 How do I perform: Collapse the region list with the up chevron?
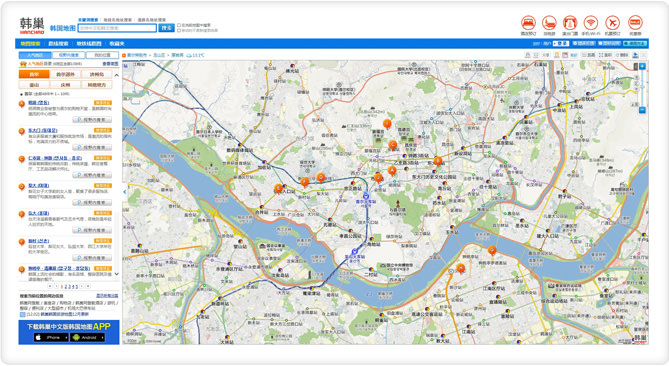coord(117,75)
